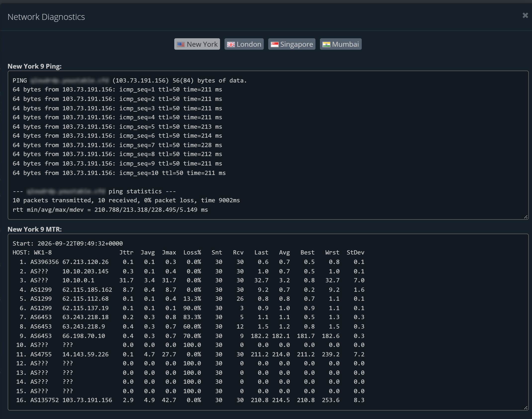Viewport: 532px width, 419px height.
Task: Click the ping line with icmp_seq=1
Action: (117, 89)
